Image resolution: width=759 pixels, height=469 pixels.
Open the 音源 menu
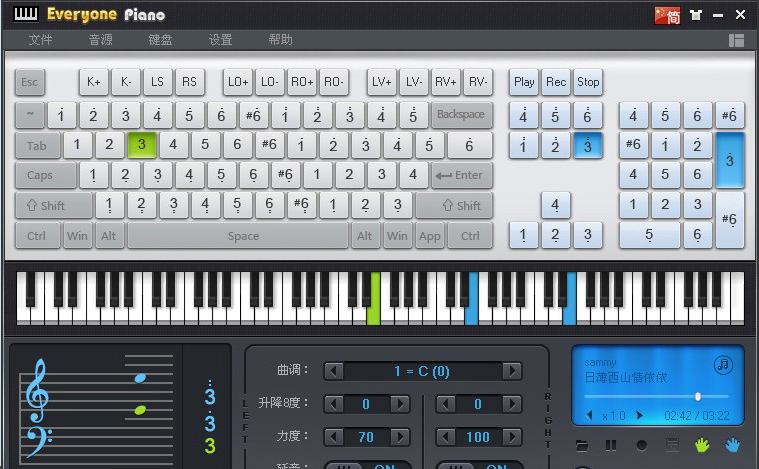pyautogui.click(x=100, y=40)
